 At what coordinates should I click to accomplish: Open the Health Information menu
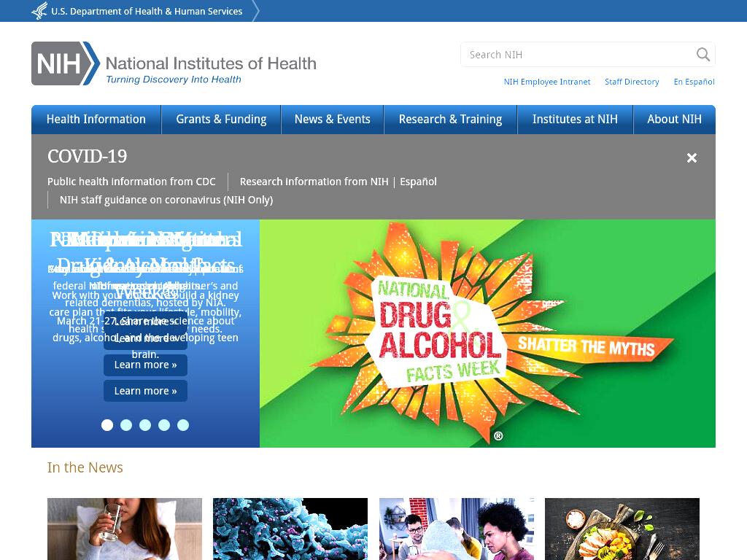(96, 120)
